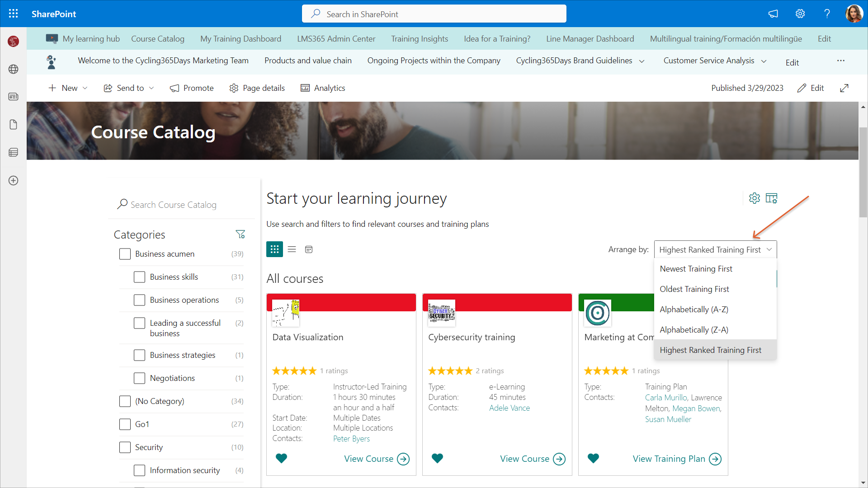
Task: Expand page to full screen mode
Action: pos(844,88)
